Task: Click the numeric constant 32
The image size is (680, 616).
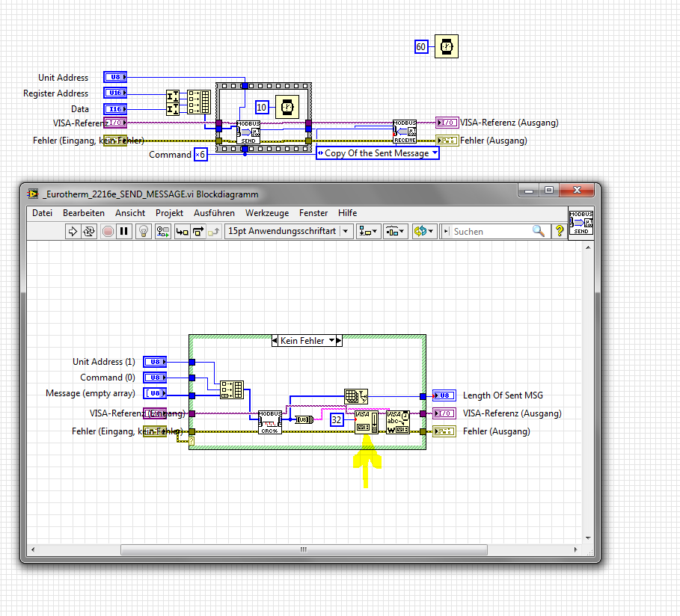Action: [x=337, y=419]
